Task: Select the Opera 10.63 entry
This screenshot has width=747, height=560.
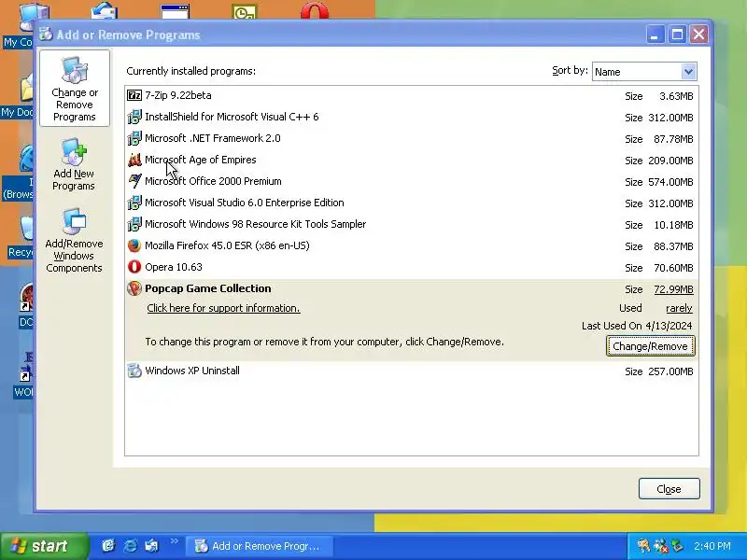Action: tap(412, 267)
